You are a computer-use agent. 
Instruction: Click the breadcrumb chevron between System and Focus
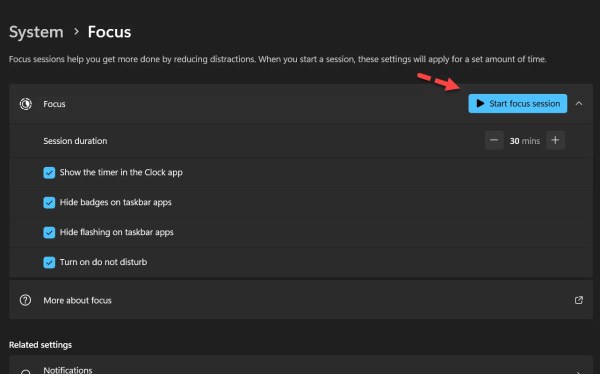[x=76, y=31]
